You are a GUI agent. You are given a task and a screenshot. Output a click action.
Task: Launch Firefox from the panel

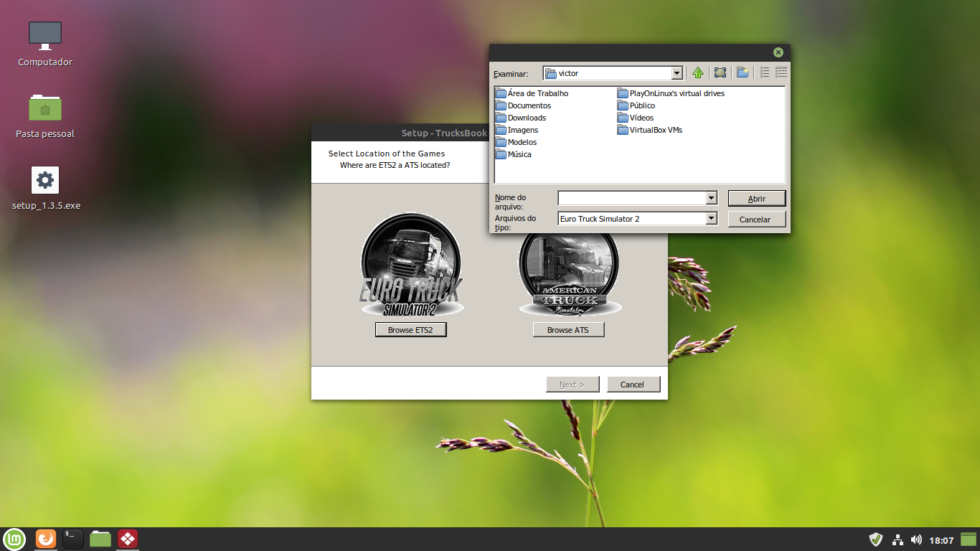(x=46, y=539)
